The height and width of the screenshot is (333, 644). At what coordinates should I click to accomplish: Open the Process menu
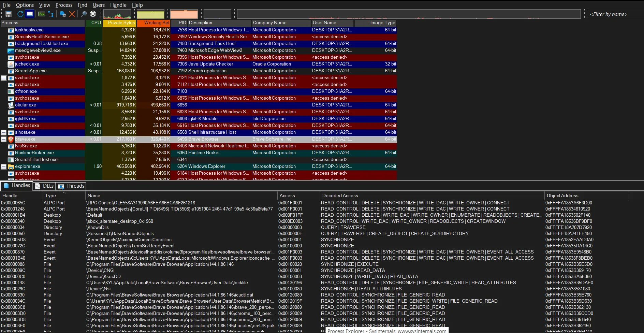click(64, 5)
